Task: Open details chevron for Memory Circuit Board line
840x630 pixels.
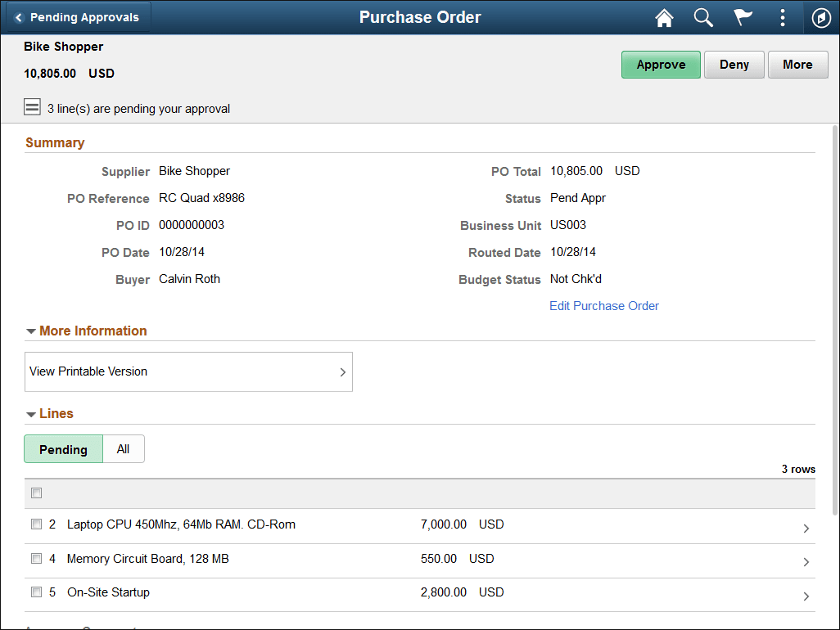Action: click(x=806, y=562)
